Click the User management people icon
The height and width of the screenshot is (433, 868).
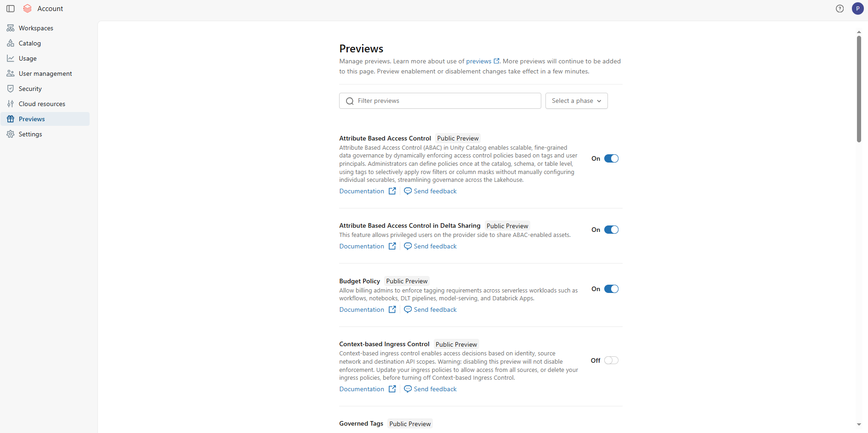point(10,73)
